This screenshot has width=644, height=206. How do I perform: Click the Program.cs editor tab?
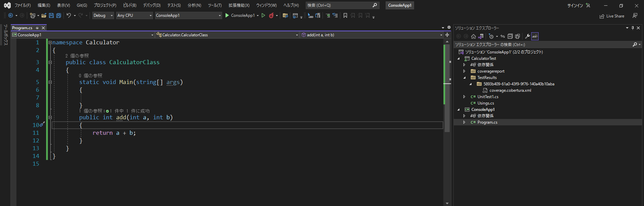(x=22, y=28)
